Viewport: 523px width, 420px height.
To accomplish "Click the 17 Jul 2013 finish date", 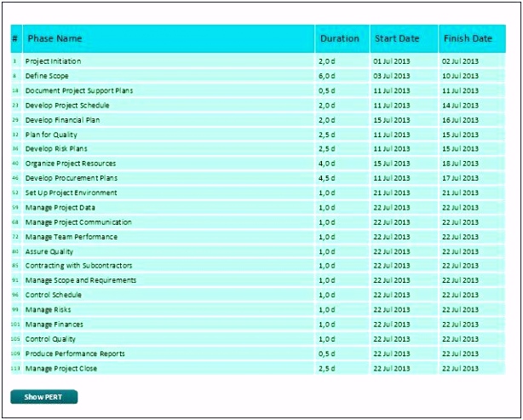I will [x=460, y=178].
